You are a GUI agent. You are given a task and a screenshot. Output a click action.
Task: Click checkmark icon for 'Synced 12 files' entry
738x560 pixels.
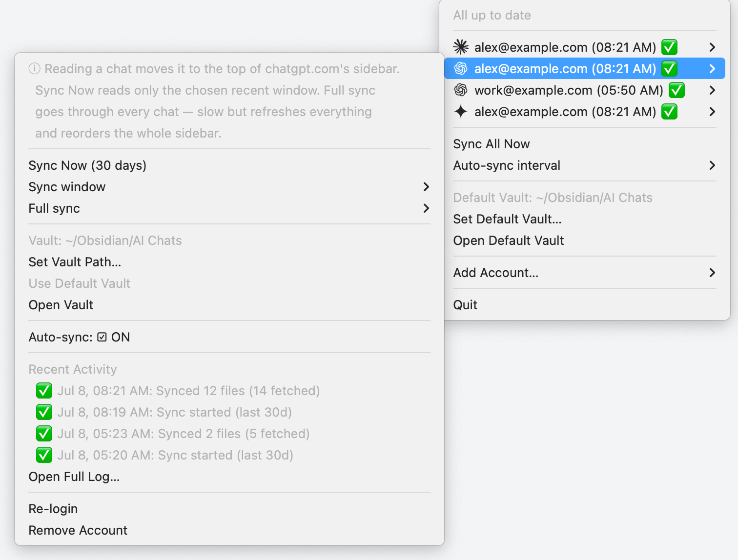coord(44,391)
